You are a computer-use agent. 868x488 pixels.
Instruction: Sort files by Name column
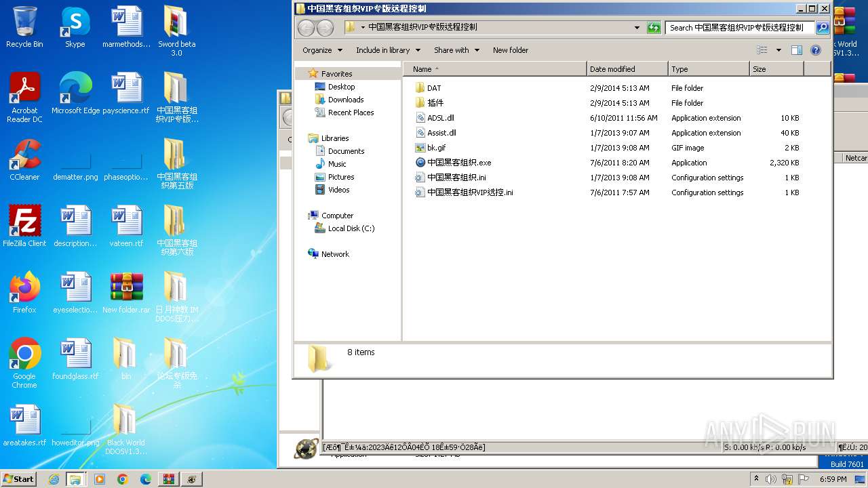[x=495, y=69]
